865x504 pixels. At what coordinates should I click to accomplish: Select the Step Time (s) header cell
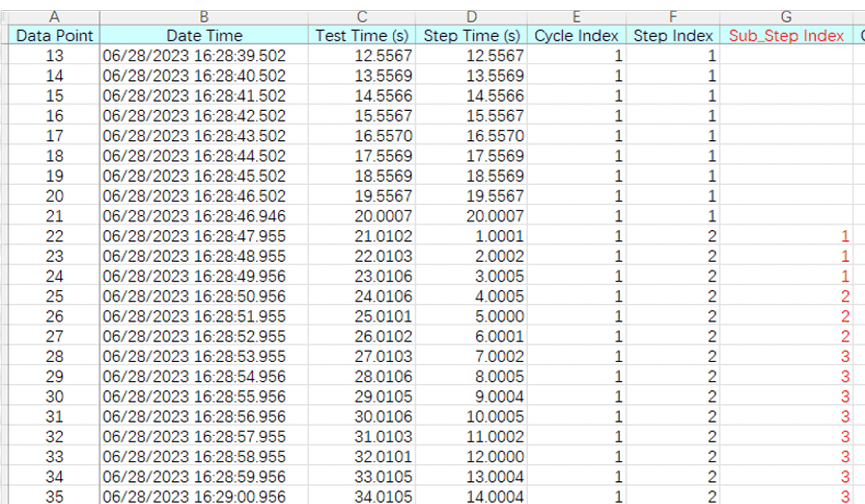(x=471, y=36)
